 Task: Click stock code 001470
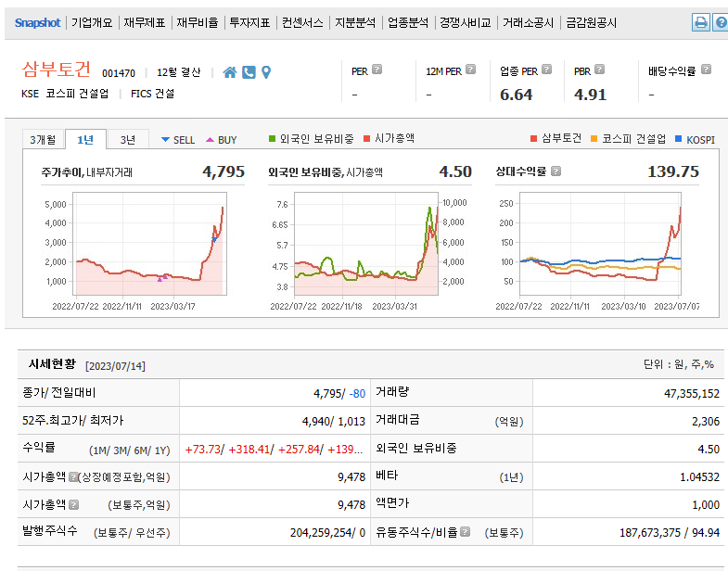coord(119,73)
